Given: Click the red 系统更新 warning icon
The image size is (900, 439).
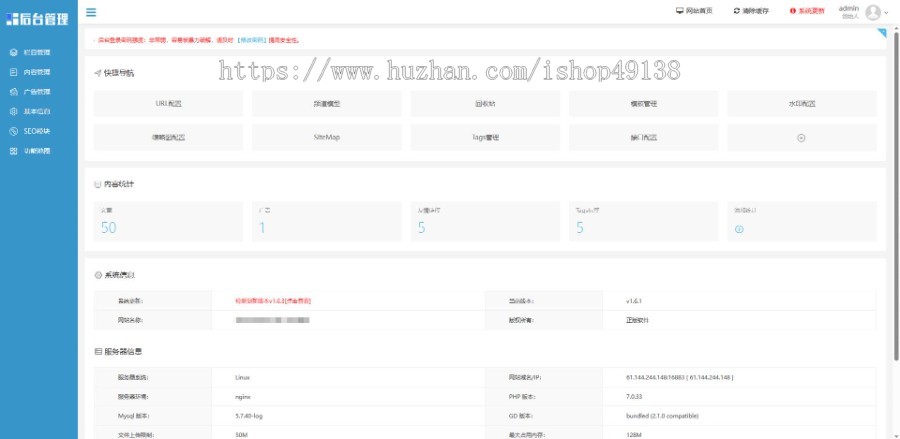Looking at the screenshot, I should click(793, 11).
